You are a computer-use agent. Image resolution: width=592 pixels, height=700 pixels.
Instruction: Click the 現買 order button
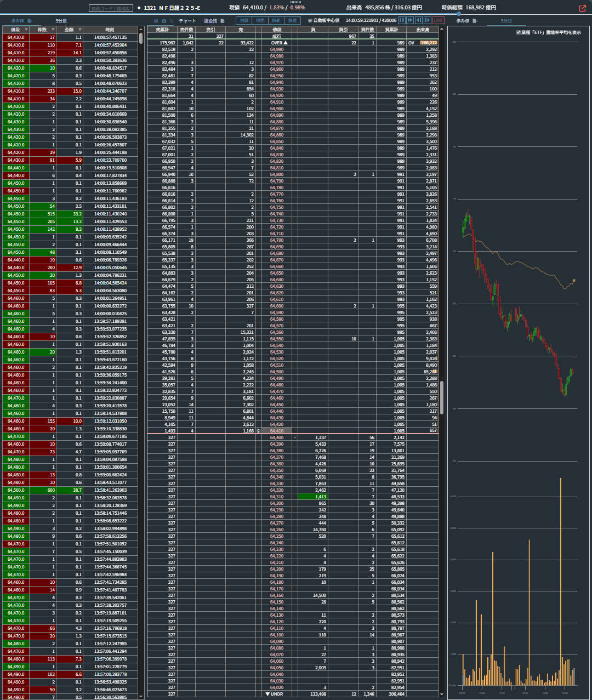click(x=244, y=20)
